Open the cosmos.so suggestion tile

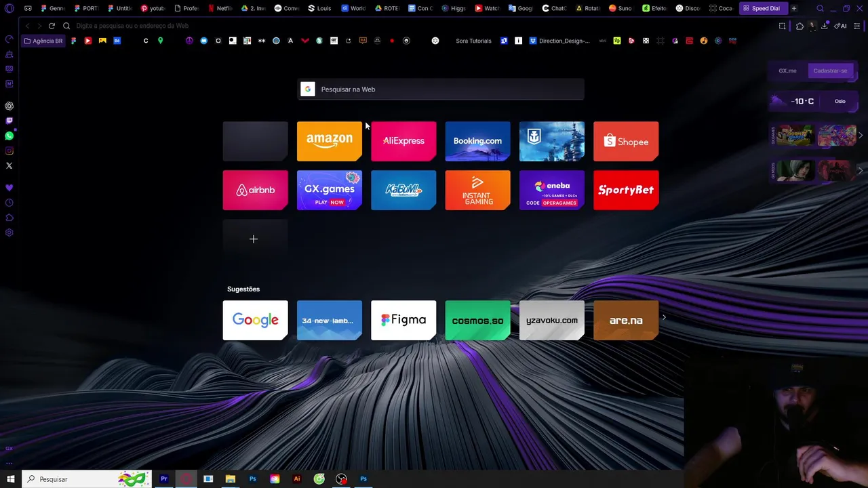pyautogui.click(x=477, y=320)
